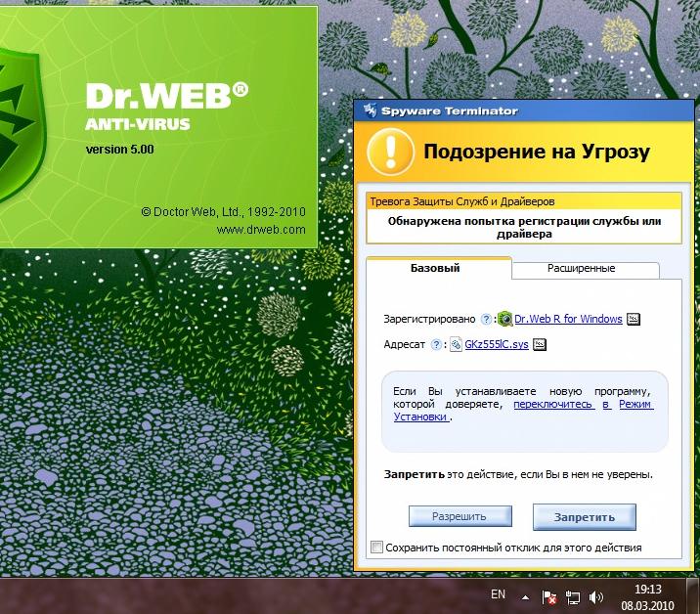Click Show desktop strip at taskbar end
Image resolution: width=700 pixels, height=614 pixels.
[x=694, y=596]
